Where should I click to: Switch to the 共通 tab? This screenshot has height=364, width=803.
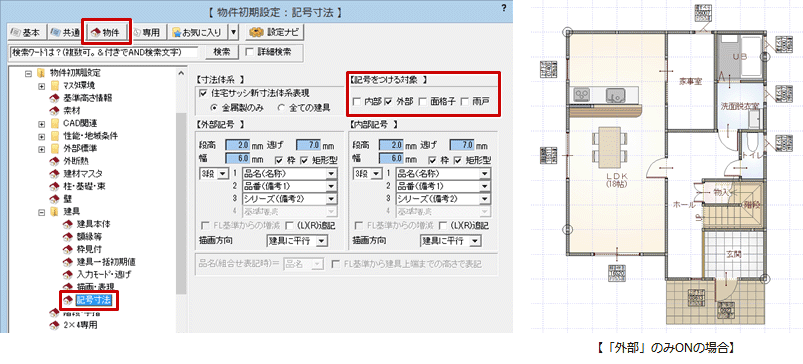(65, 32)
